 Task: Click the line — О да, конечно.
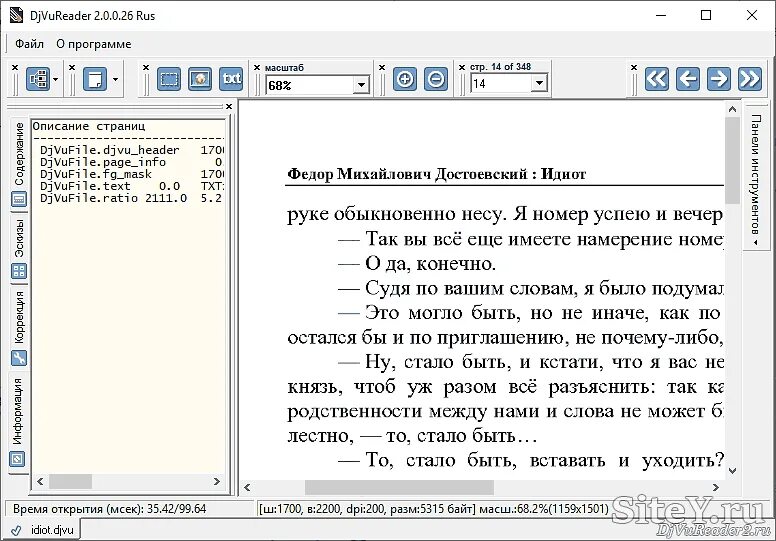(x=417, y=264)
